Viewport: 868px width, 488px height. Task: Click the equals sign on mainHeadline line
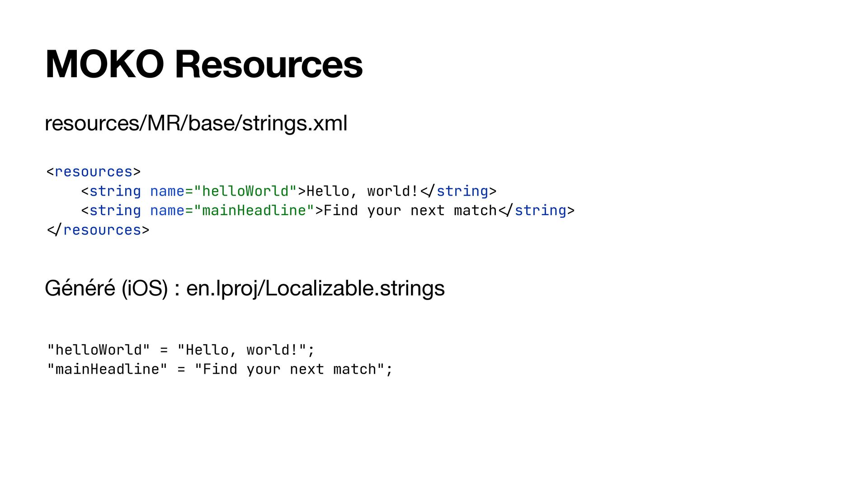coord(181,370)
